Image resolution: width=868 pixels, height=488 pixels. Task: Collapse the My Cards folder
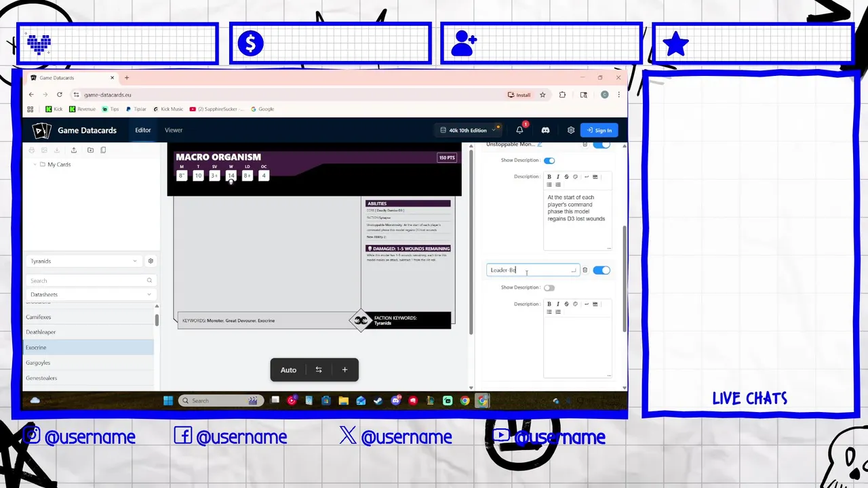coord(35,164)
